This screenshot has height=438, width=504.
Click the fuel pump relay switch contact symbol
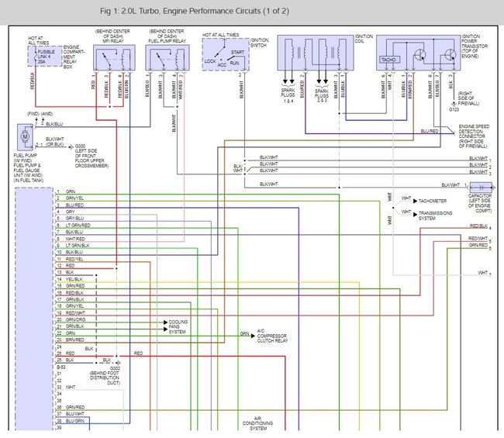click(x=162, y=58)
